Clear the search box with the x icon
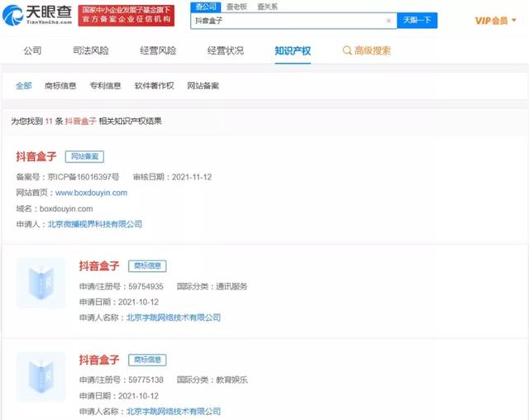 (x=388, y=21)
